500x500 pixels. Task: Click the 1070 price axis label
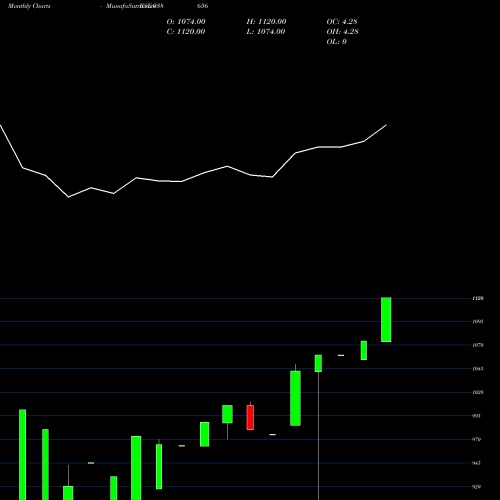(478, 345)
